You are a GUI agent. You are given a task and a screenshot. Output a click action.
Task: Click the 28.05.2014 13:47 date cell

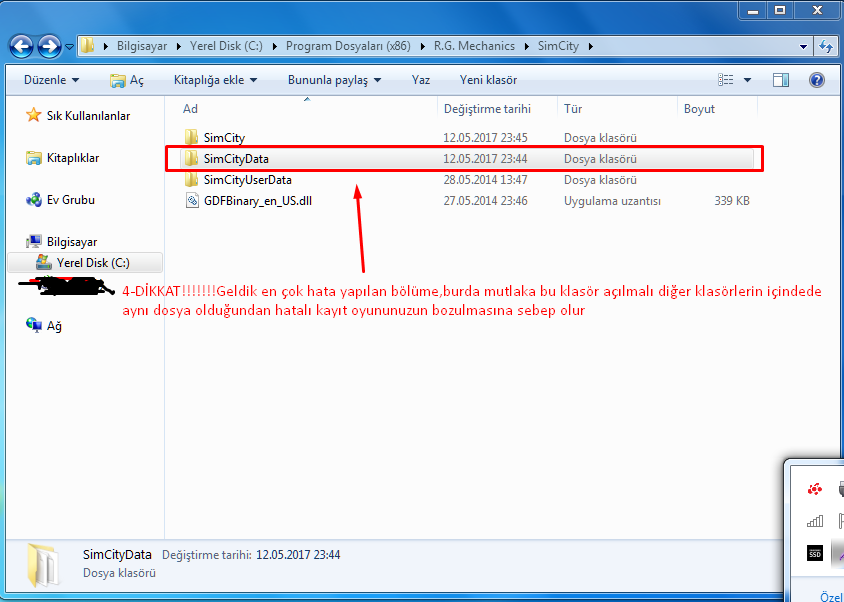coord(485,180)
